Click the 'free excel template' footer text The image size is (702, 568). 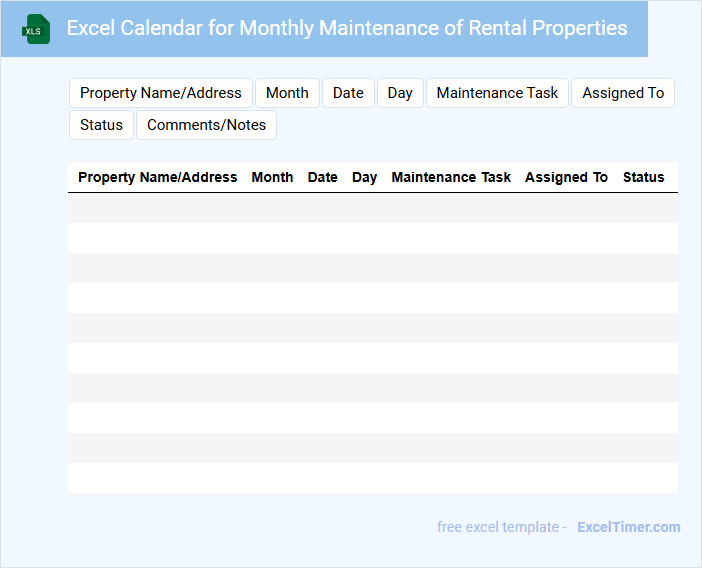501,527
